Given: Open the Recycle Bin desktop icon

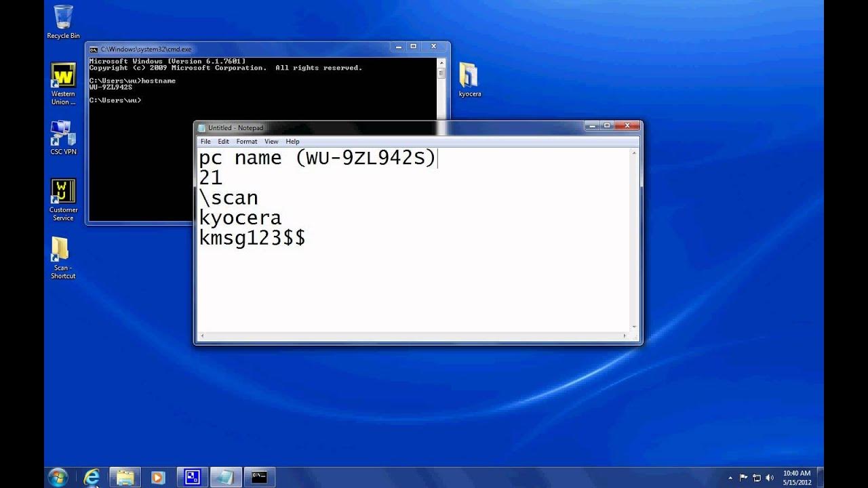Looking at the screenshot, I should point(63,22).
